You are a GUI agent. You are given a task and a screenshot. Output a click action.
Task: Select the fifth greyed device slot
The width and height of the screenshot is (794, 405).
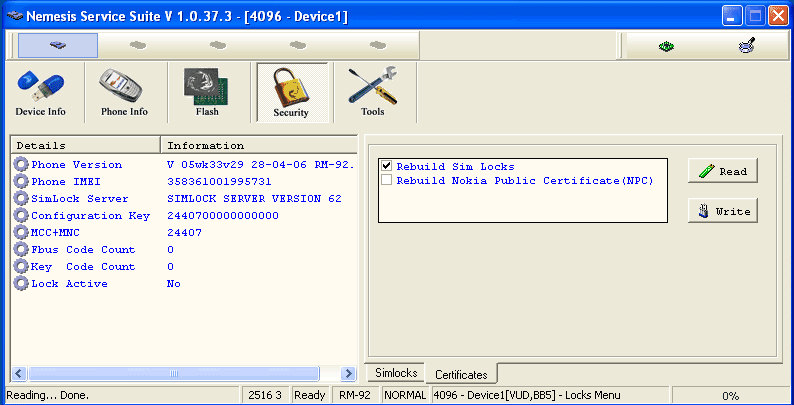[x=378, y=46]
